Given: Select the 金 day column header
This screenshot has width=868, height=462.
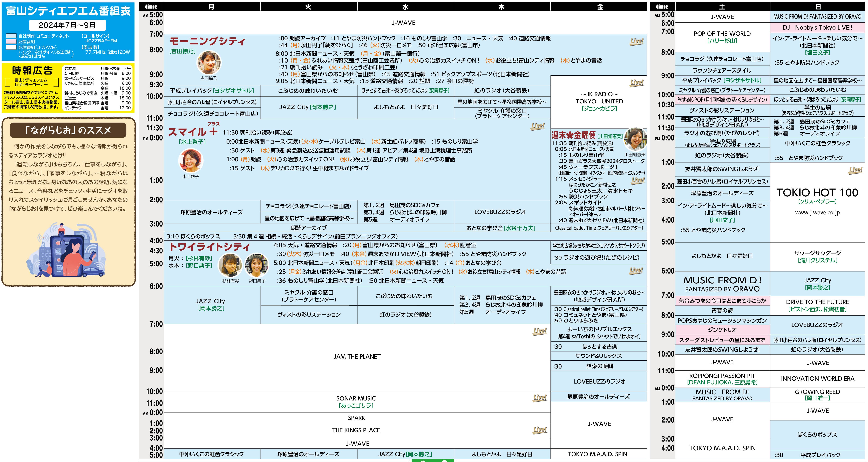Looking at the screenshot, I should [599, 7].
